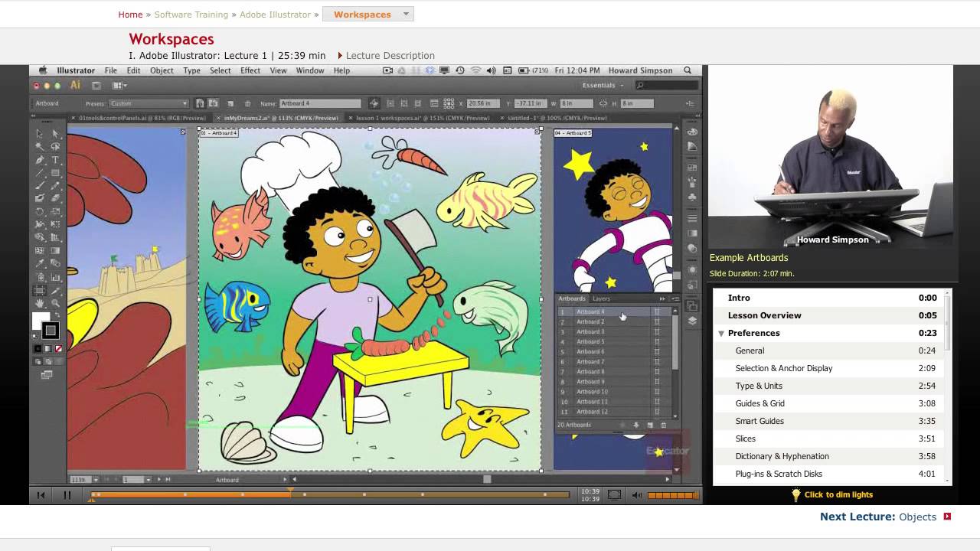The image size is (980, 551).
Task: Click the Spotlight search magnifier in menu bar
Action: point(688,70)
